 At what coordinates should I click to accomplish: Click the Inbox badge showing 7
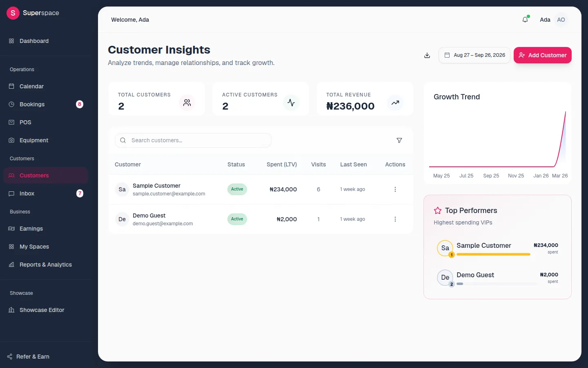click(80, 193)
